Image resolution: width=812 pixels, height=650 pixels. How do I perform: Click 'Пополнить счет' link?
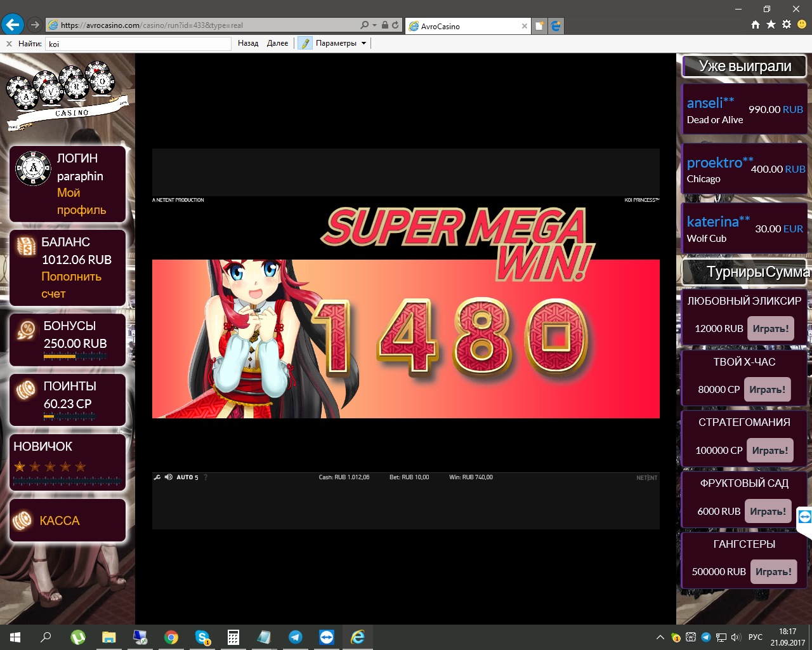pos(71,285)
